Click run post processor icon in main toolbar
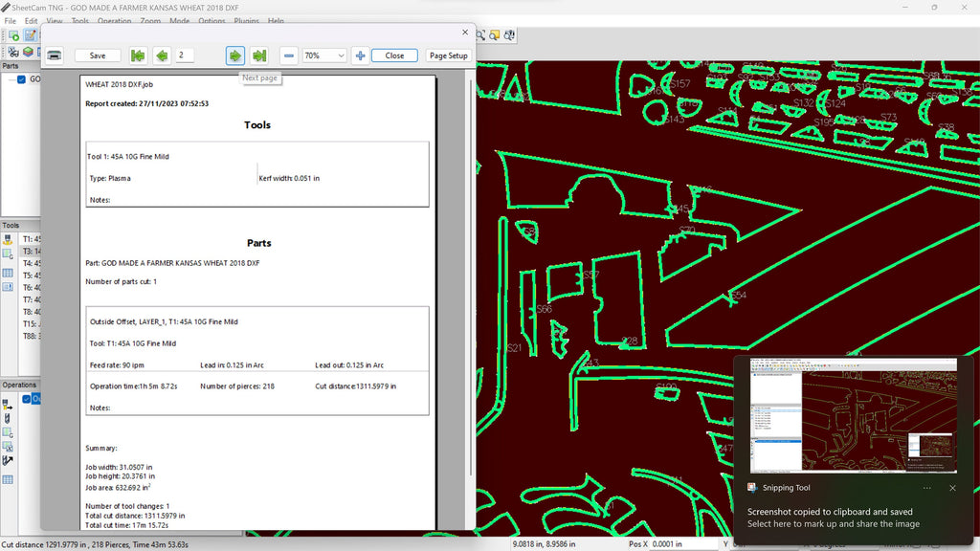980x551 pixels. [x=13, y=35]
